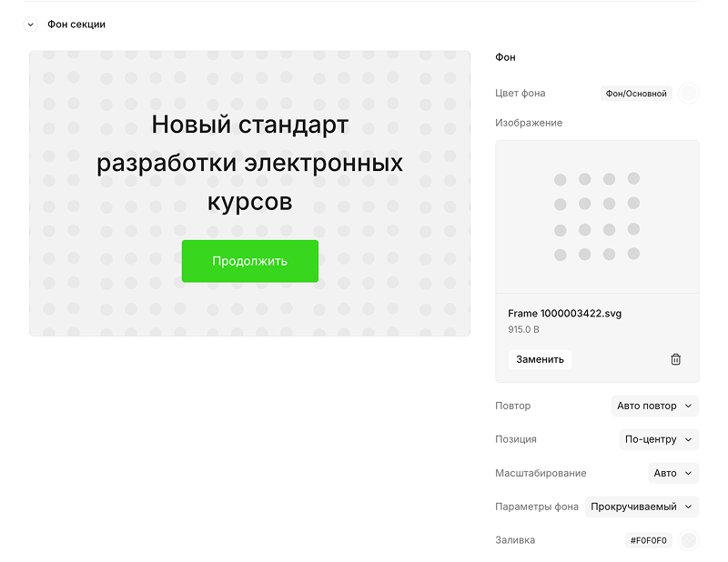Click the preview heading Новый стандарт
The image size is (728, 562).
pyautogui.click(x=249, y=125)
